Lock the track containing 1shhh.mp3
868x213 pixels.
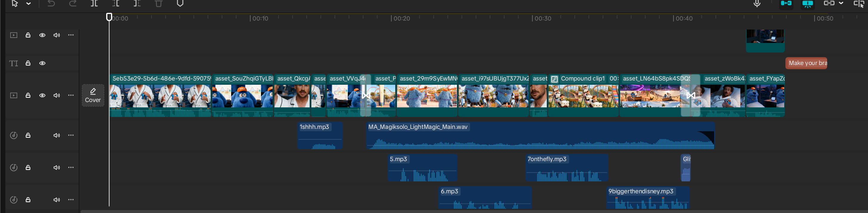[x=28, y=135]
